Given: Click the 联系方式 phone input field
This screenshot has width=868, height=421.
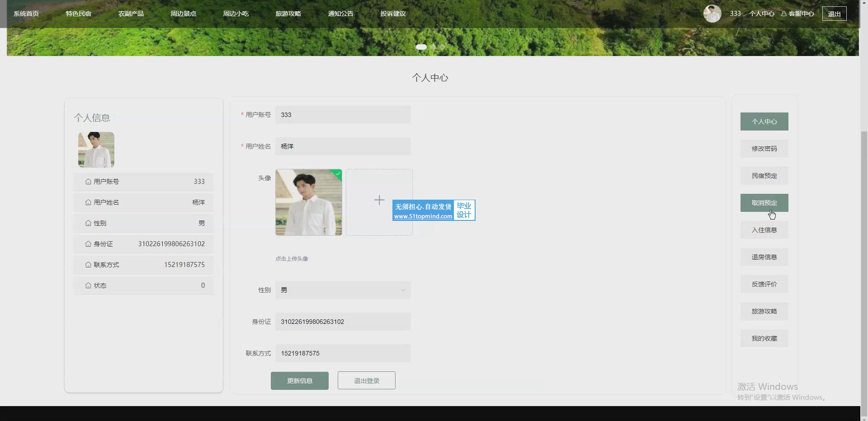Looking at the screenshot, I should 343,353.
